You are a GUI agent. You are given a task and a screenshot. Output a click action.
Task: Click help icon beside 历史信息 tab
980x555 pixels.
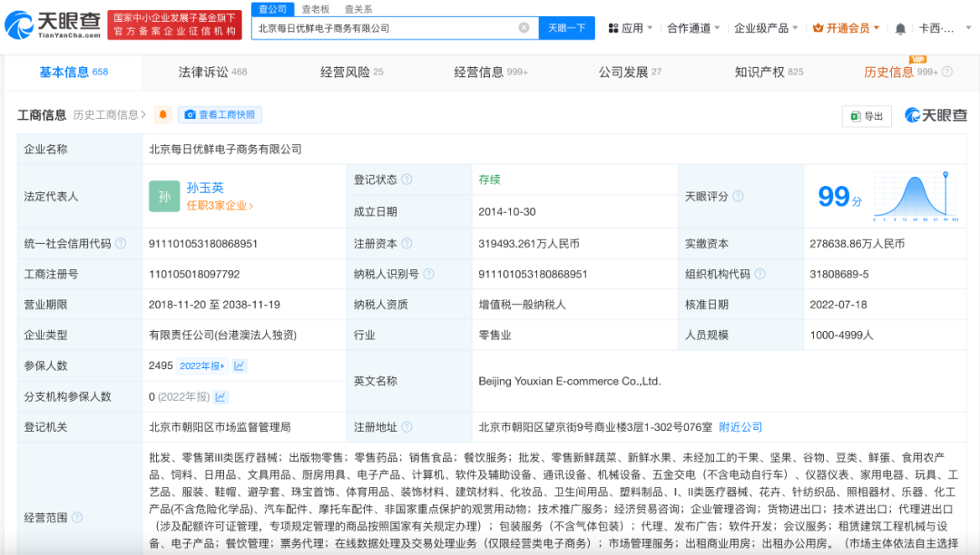point(947,72)
